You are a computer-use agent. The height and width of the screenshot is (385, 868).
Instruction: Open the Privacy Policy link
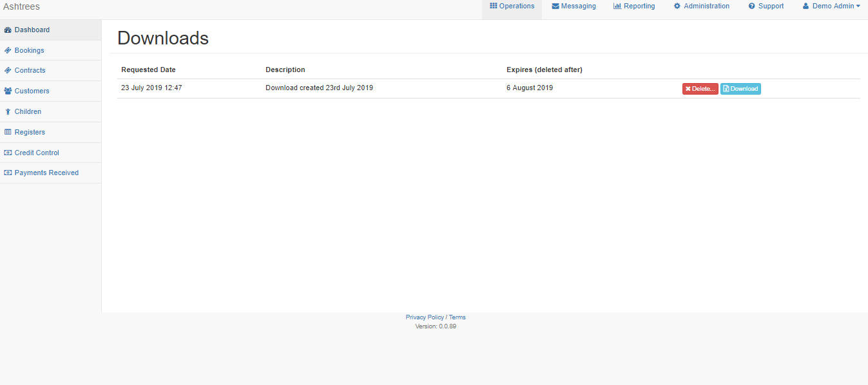(425, 317)
